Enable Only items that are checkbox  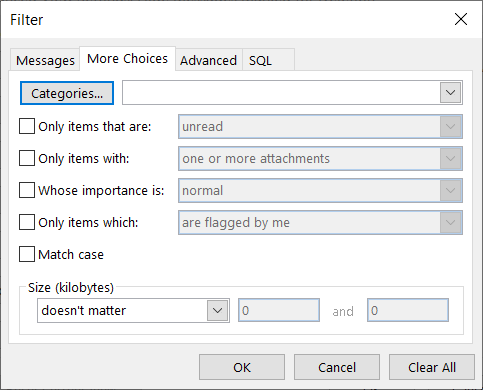pos(27,126)
